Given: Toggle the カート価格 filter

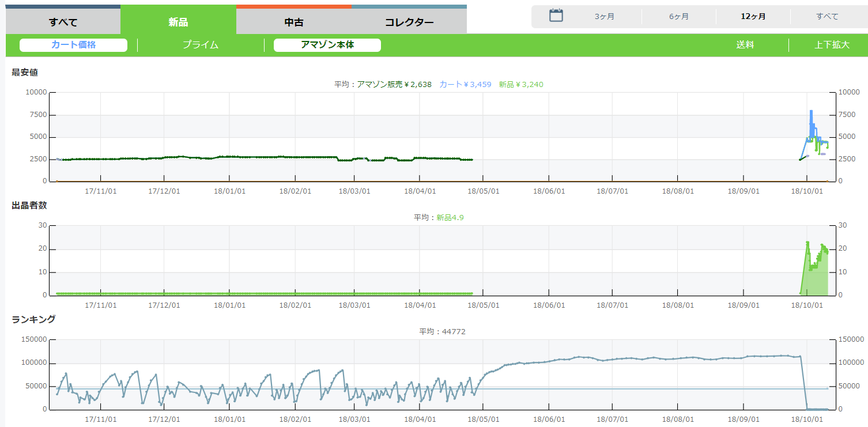Looking at the screenshot, I should click(x=73, y=45).
